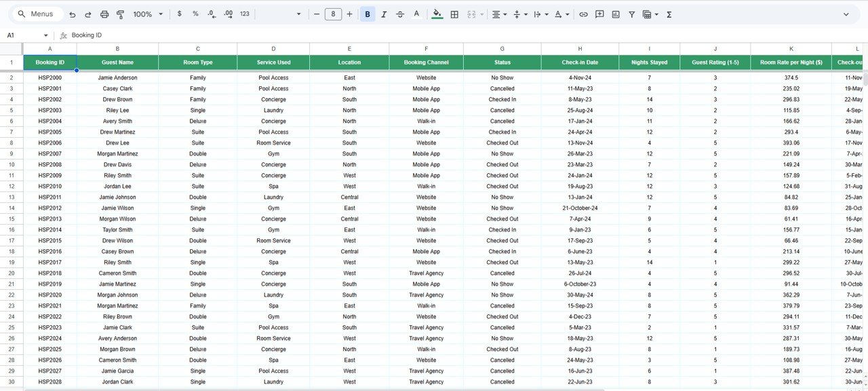Click the Percent format icon
Image resolution: width=868 pixels, height=391 pixels.
point(195,14)
